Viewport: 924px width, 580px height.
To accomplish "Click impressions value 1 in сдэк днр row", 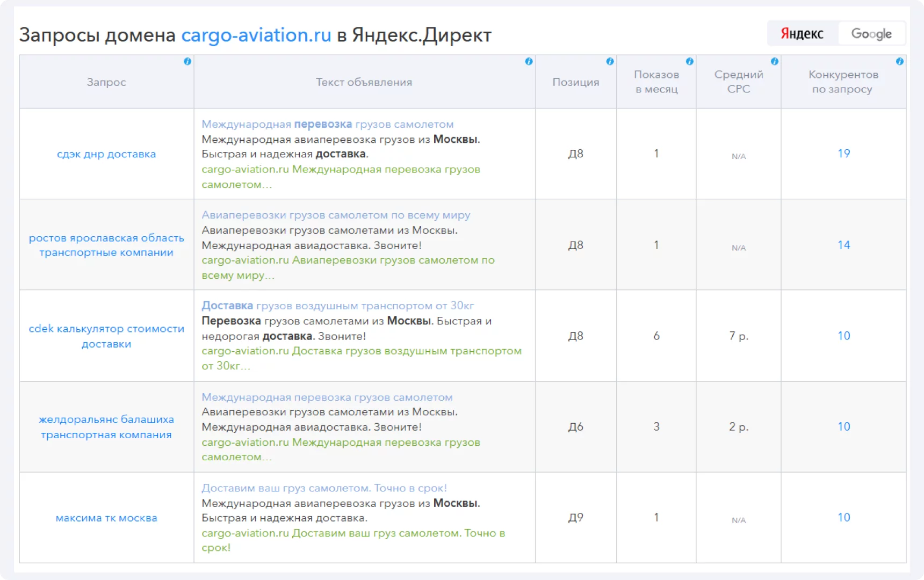I will [656, 154].
